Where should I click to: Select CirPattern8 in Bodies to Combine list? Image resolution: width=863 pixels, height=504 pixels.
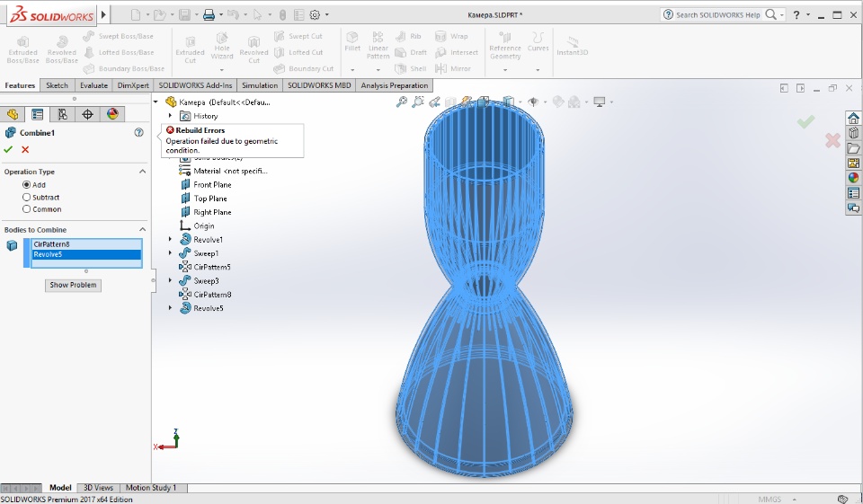(86, 244)
